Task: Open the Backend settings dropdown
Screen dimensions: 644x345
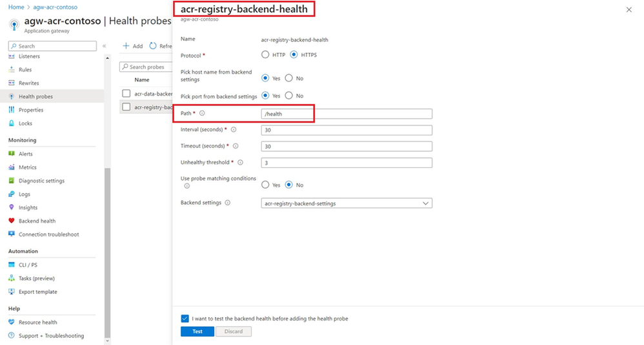Action: (347, 203)
